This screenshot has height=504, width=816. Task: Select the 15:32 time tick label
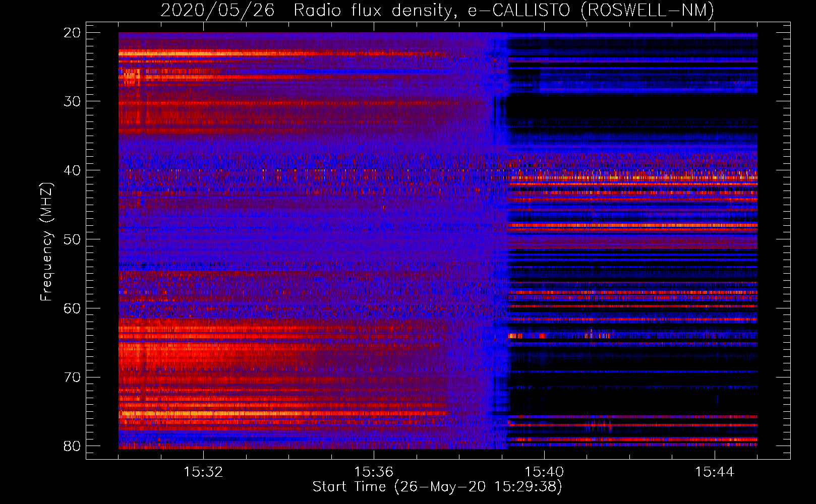(203, 472)
